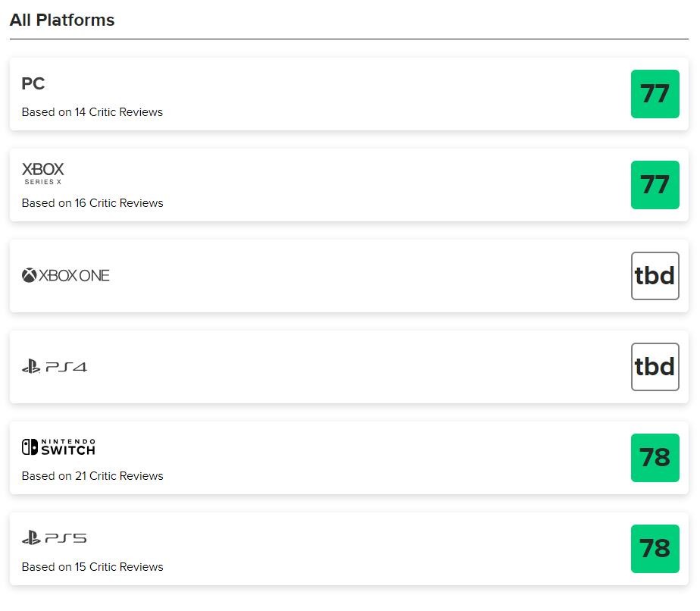Click the PS5 78 score badge
Image resolution: width=700 pixels, height=611 pixels.
(655, 549)
